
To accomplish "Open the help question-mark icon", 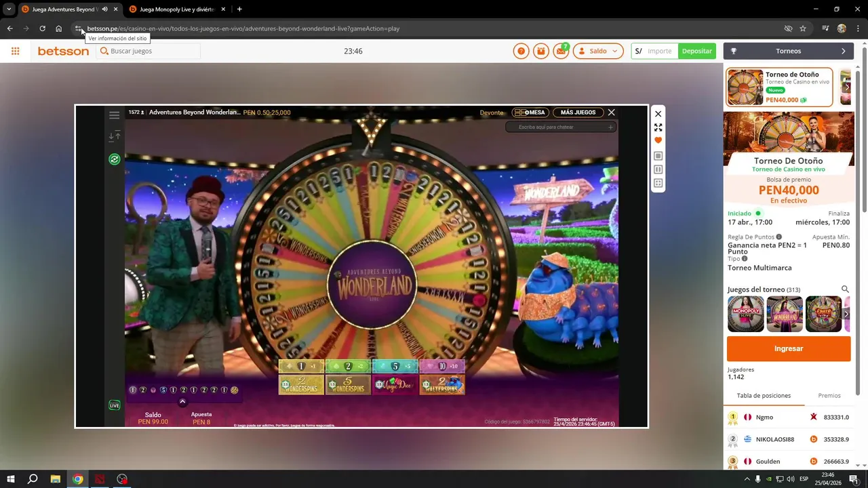I will coord(521,51).
